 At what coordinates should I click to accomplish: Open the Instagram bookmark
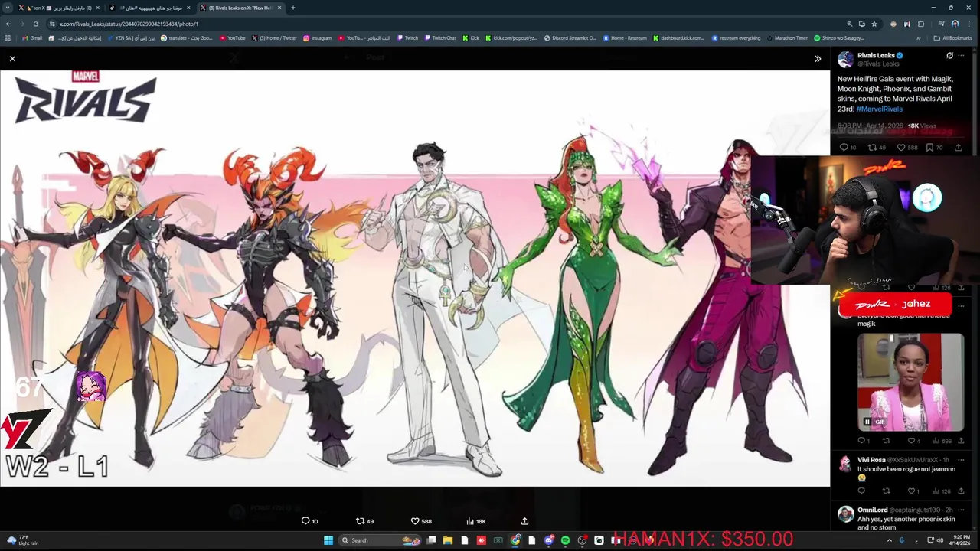[318, 37]
